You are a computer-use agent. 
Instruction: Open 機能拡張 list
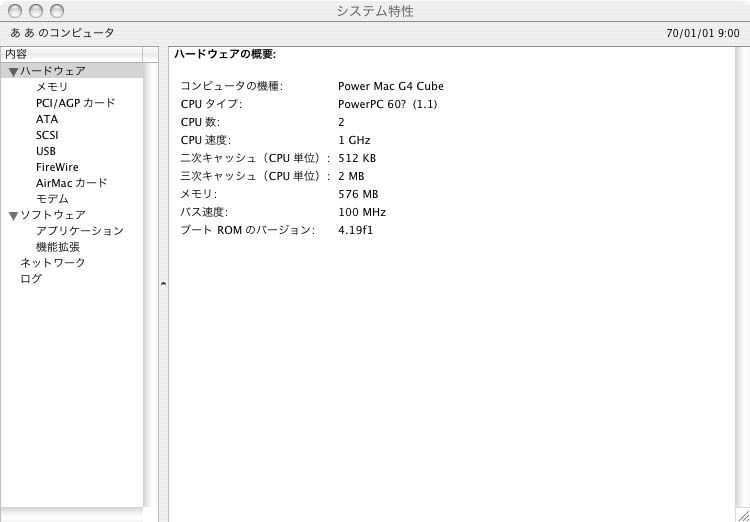tap(58, 247)
